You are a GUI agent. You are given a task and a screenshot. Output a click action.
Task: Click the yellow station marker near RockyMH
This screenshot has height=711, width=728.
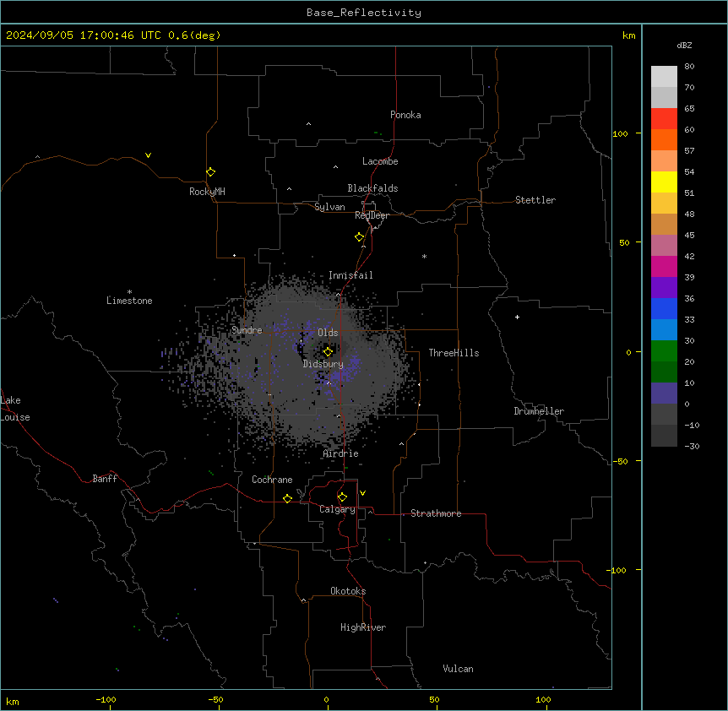(x=211, y=172)
